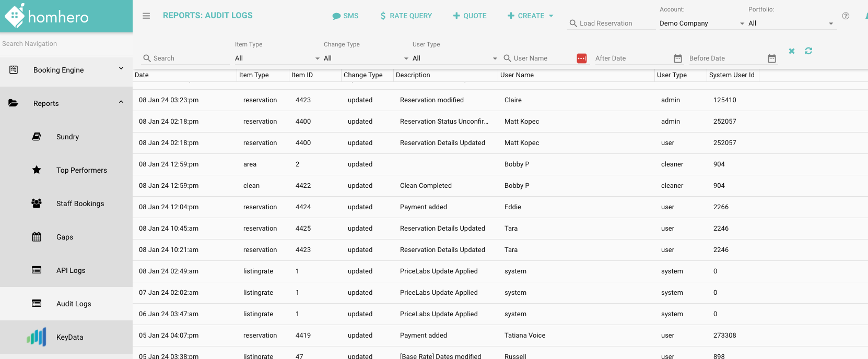Open the Before Date calendar picker icon

pos(772,58)
